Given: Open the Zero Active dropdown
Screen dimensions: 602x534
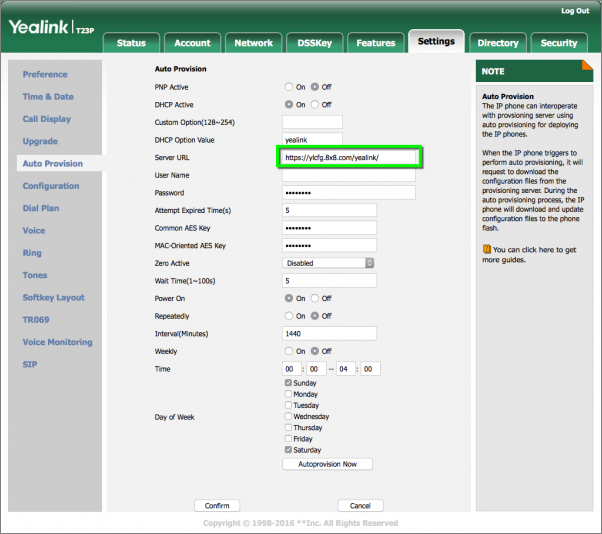Looking at the screenshot, I should click(329, 263).
